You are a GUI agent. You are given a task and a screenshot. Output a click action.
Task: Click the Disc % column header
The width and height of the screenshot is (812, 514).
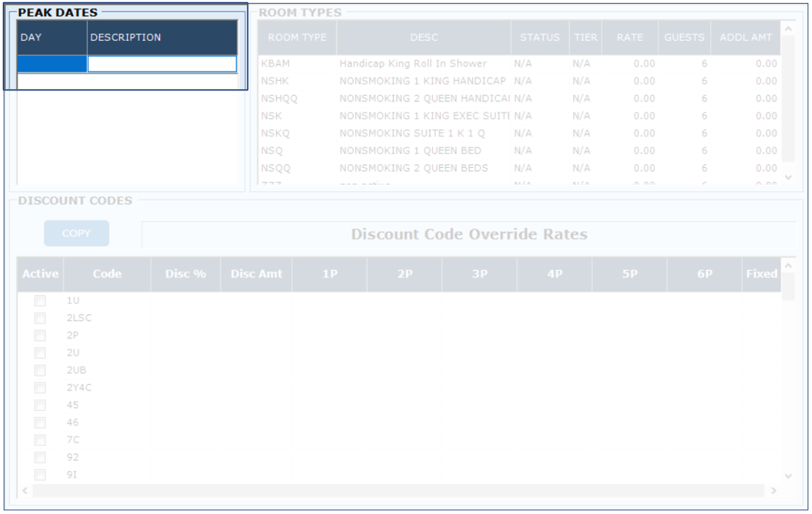(185, 274)
